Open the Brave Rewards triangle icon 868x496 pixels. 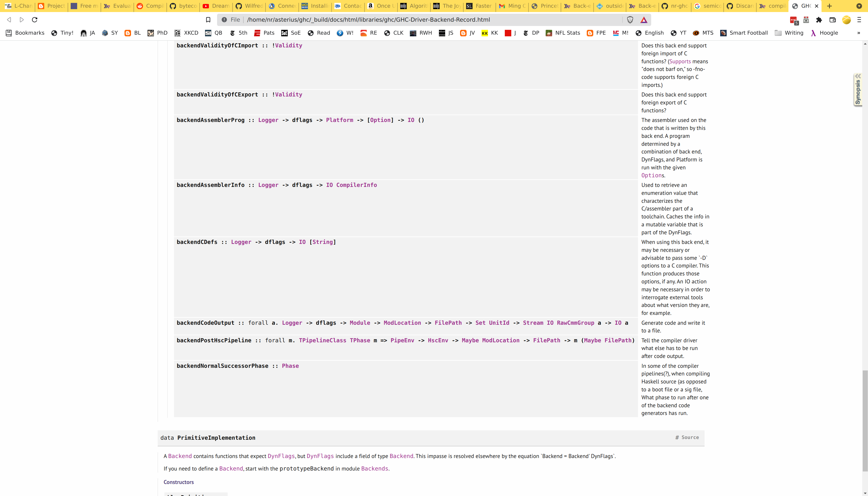tap(644, 20)
